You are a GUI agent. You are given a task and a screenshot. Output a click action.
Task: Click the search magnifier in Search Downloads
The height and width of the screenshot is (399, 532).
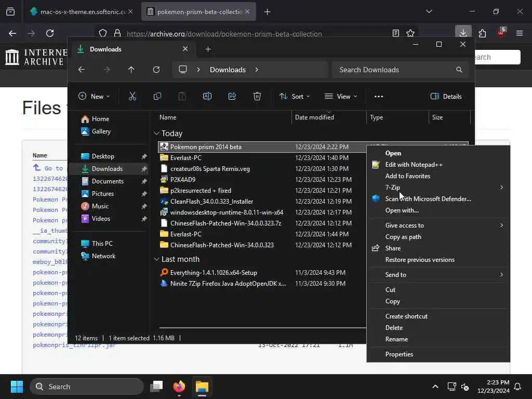[x=459, y=70]
